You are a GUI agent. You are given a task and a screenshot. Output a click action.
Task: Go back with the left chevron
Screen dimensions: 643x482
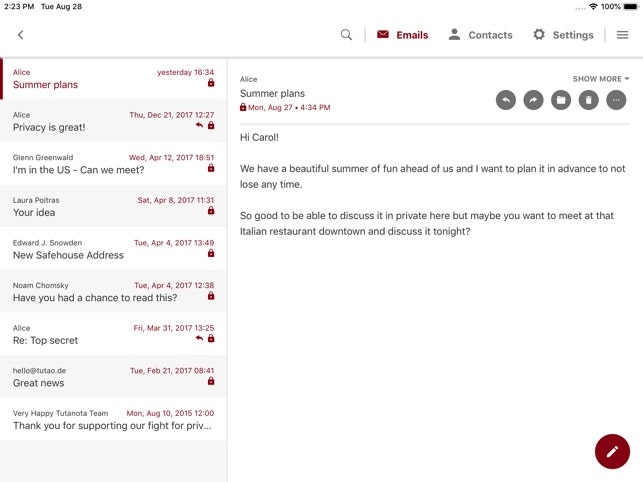pos(21,35)
